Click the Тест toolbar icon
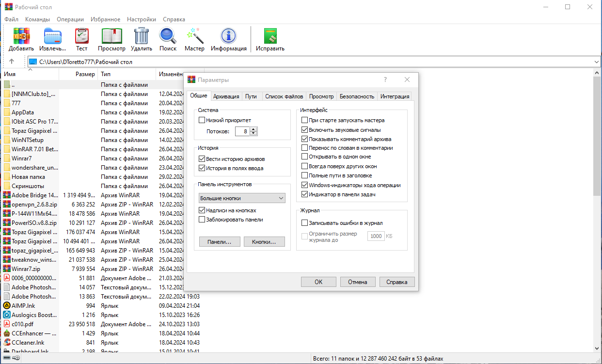This screenshot has height=364, width=602. tap(82, 36)
